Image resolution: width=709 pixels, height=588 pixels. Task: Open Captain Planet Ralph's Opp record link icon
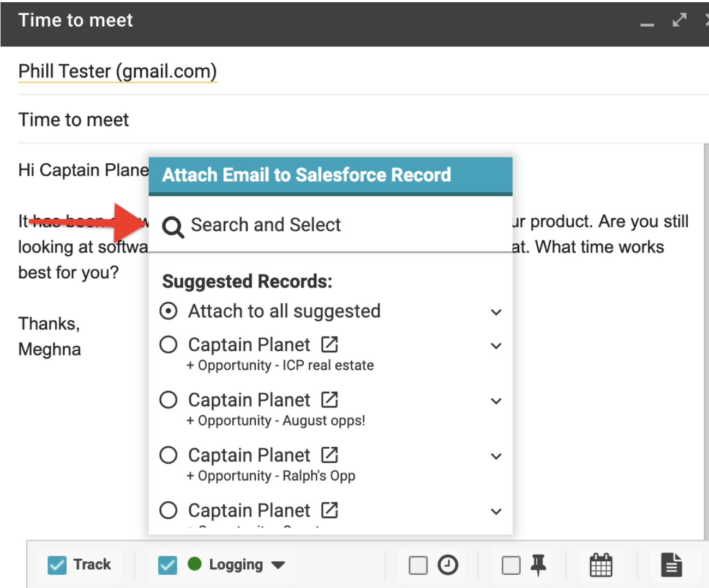coord(329,454)
